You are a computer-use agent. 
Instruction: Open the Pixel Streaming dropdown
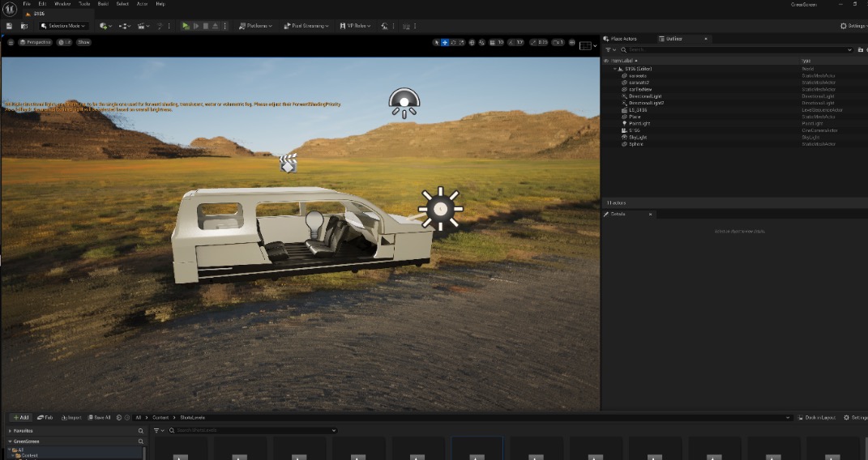tap(306, 26)
